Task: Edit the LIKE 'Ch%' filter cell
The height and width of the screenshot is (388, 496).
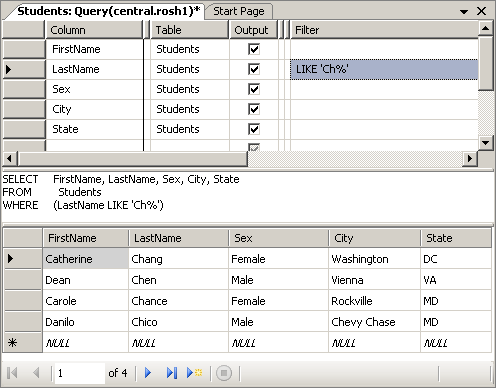Action: tap(384, 69)
